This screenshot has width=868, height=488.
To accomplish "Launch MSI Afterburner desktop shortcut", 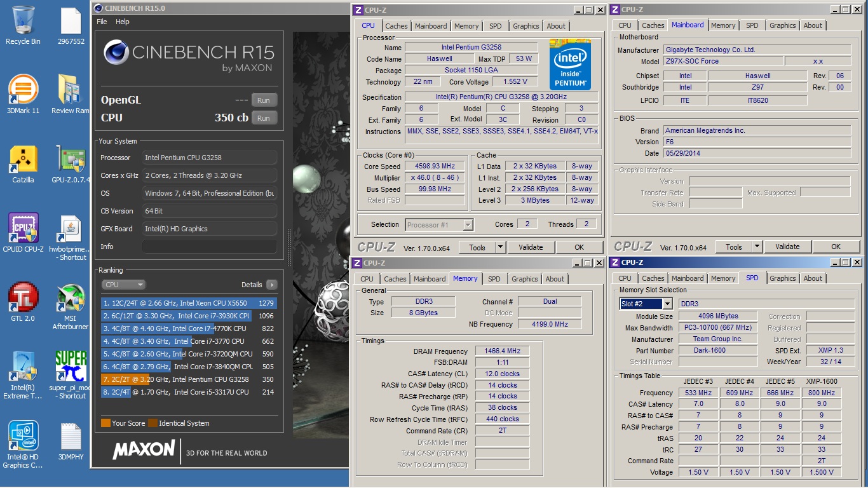I will (71, 307).
